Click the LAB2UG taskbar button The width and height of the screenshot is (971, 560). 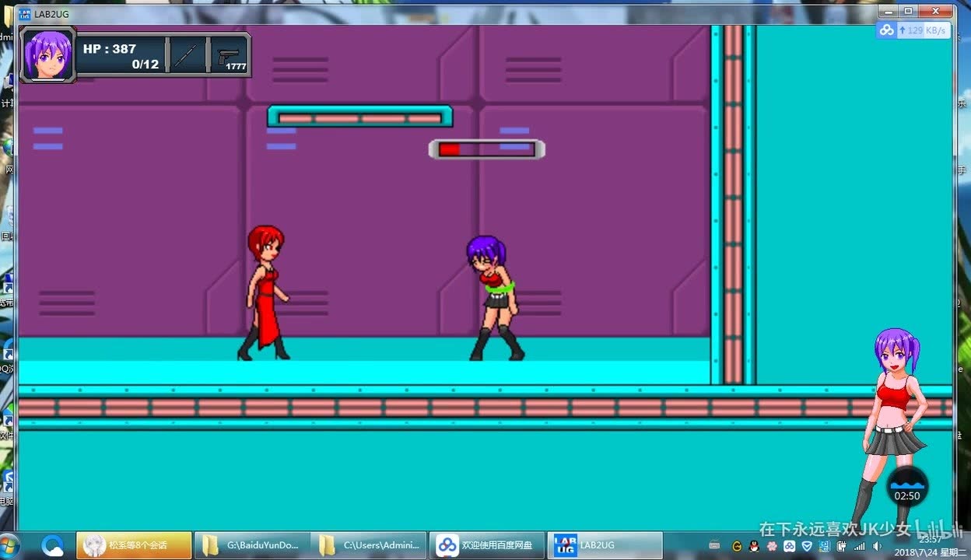click(605, 545)
